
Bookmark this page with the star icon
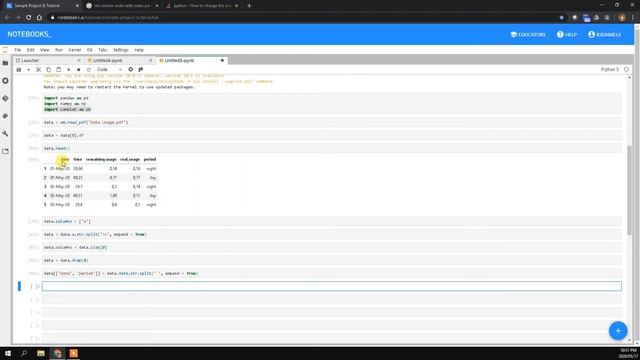point(562,18)
